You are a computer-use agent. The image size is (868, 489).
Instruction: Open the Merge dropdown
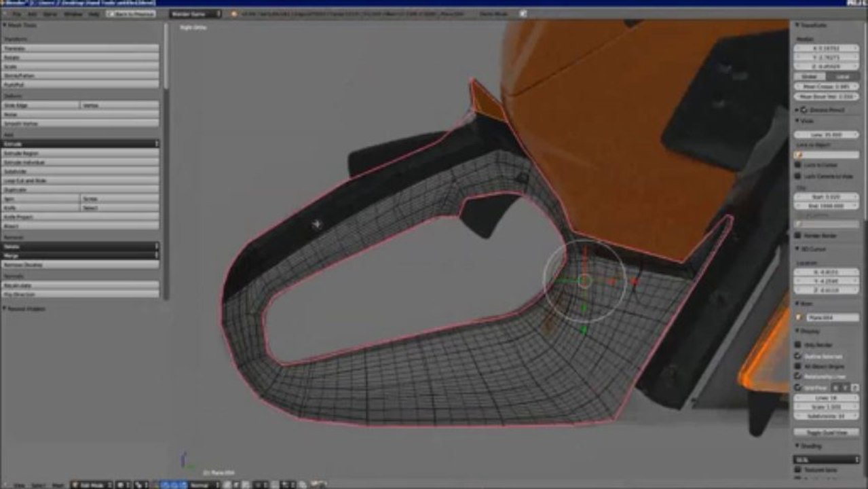point(81,255)
